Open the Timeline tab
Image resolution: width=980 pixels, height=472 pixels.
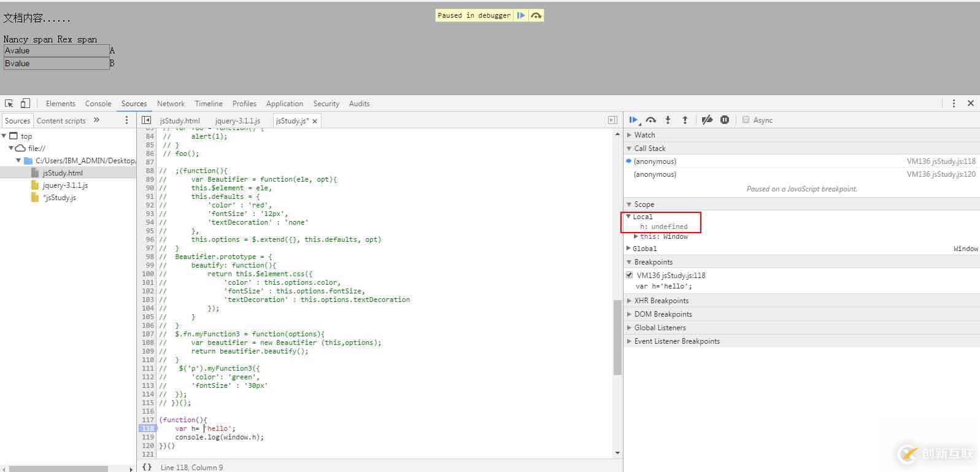[209, 104]
